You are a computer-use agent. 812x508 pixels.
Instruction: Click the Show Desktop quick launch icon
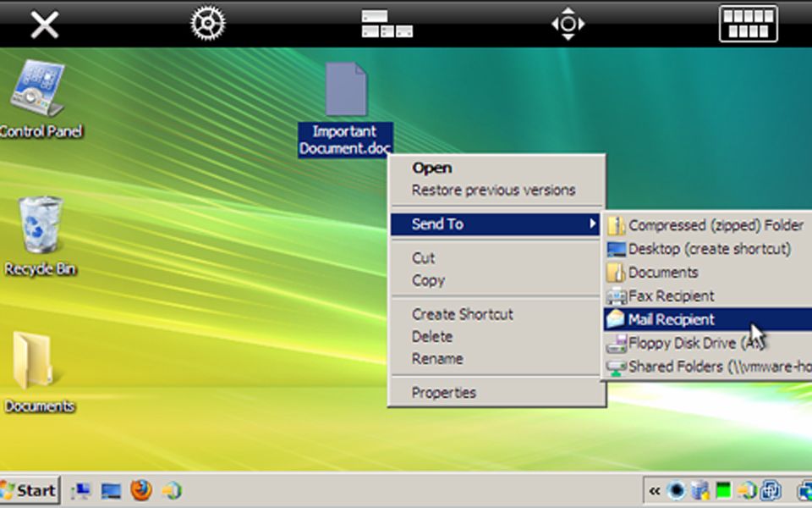tap(111, 490)
